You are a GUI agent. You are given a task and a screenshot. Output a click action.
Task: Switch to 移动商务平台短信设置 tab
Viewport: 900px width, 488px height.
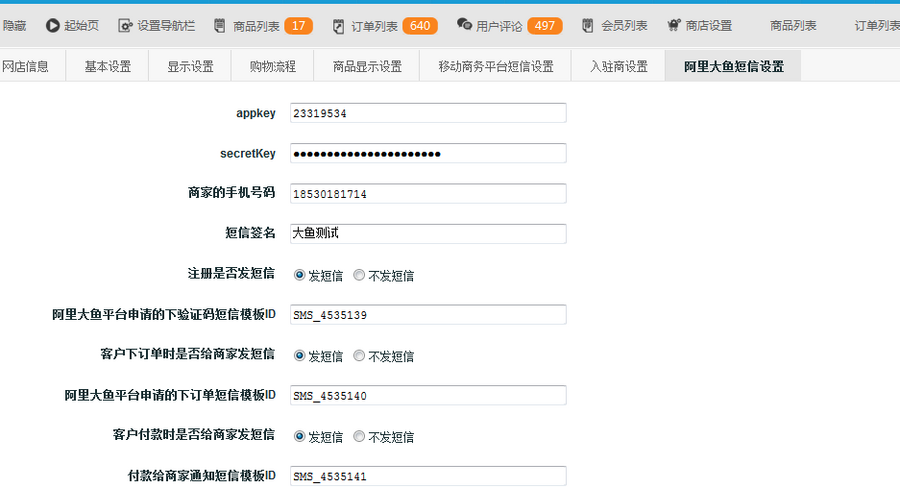pyautogui.click(x=496, y=67)
